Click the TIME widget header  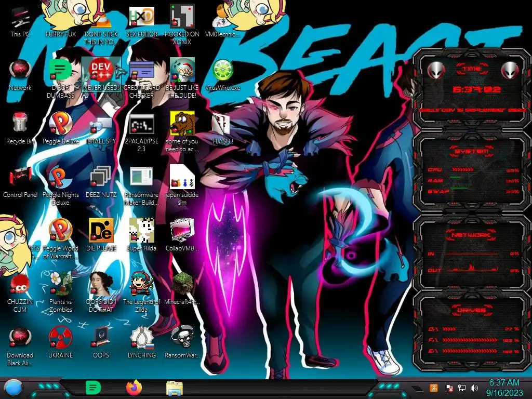[x=472, y=69]
